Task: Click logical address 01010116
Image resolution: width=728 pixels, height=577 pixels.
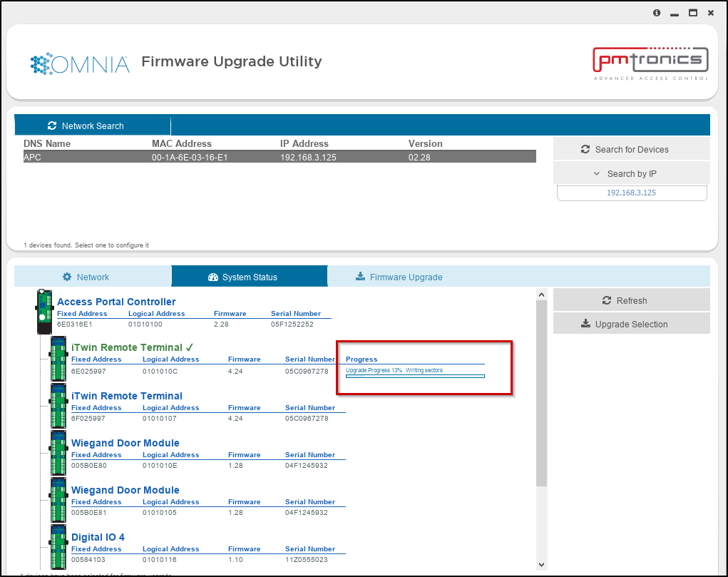Action: pos(159,559)
